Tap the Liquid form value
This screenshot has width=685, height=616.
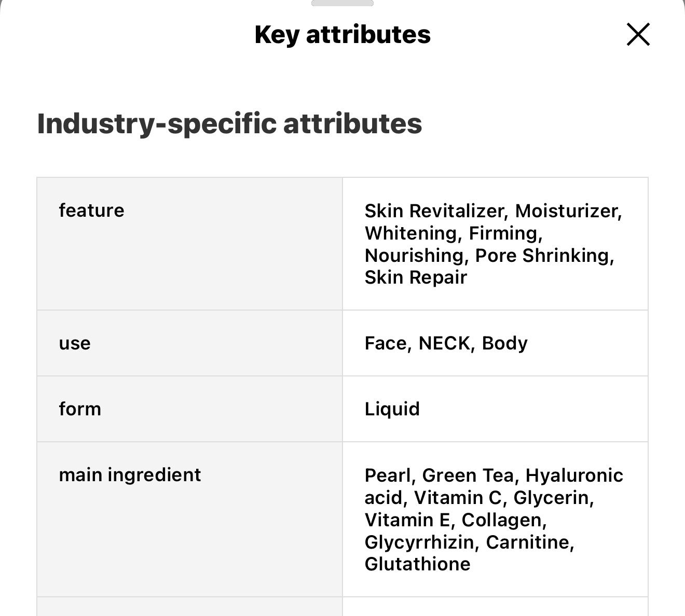point(392,409)
